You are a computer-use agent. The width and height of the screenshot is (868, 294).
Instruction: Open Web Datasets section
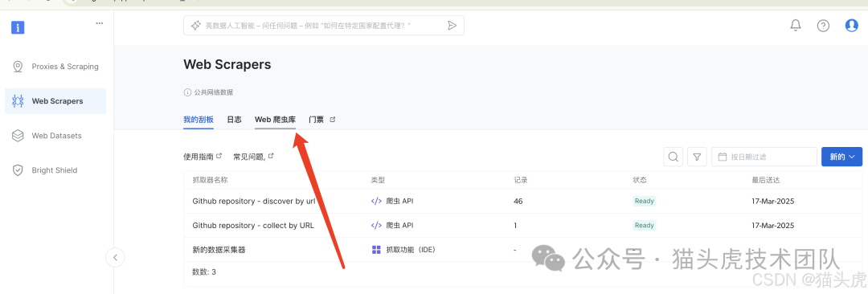click(55, 136)
